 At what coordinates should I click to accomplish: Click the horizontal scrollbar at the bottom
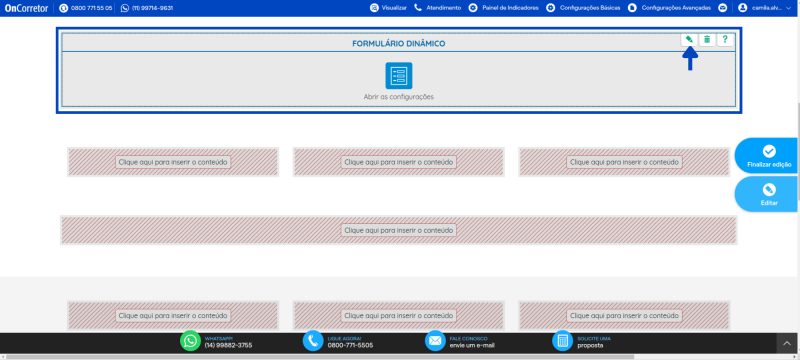point(320,357)
